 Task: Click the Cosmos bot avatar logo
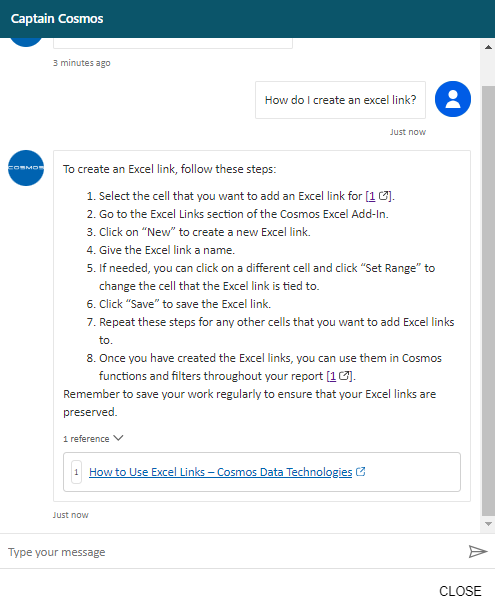pos(26,168)
